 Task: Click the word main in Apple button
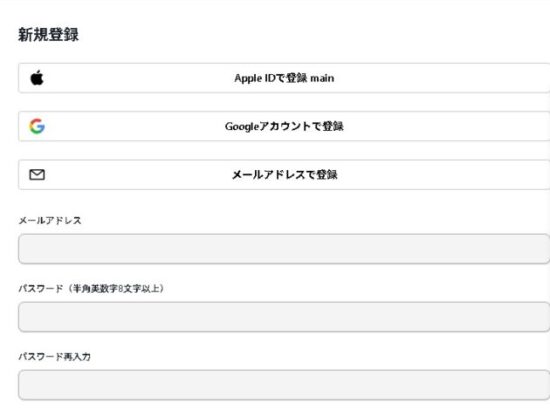click(x=322, y=78)
